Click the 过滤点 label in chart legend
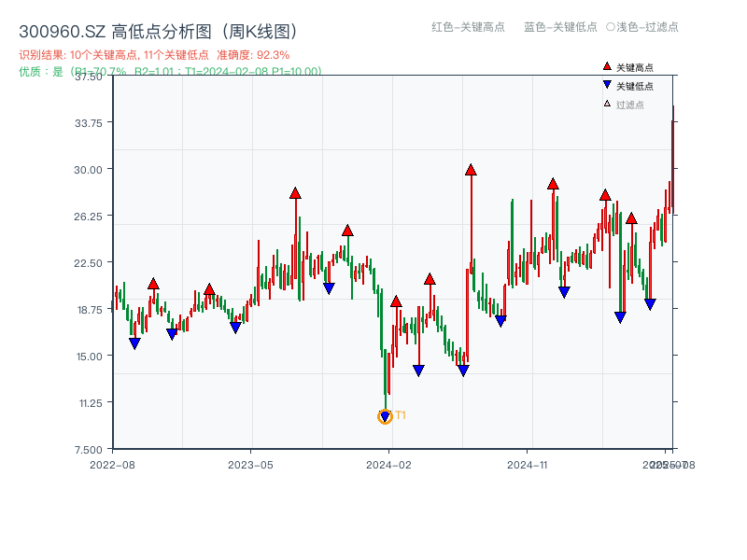747x560 pixels. (629, 105)
